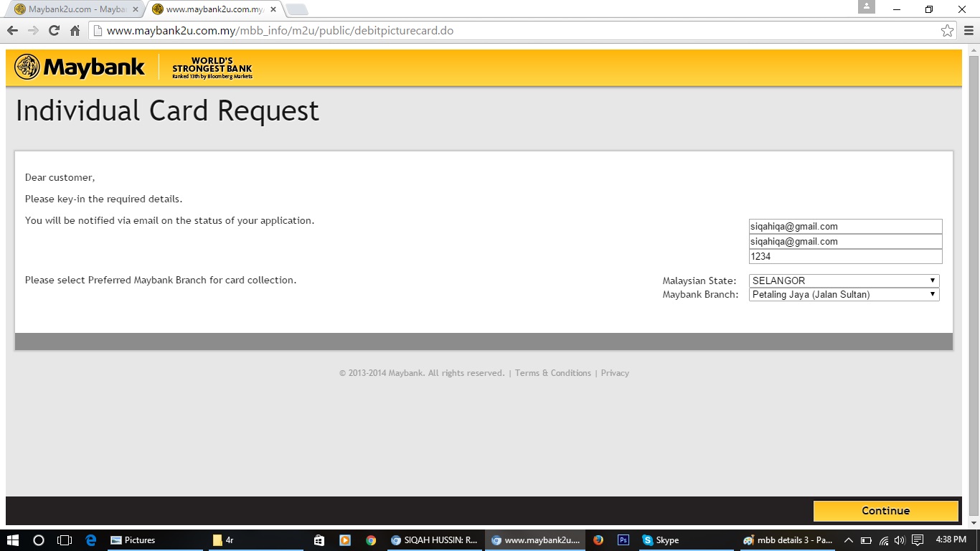This screenshot has height=551, width=980.
Task: Open the Maybank Branch dropdown
Action: [844, 294]
